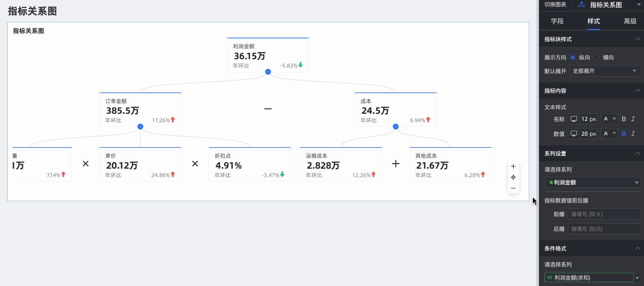Select 纵向 display direction

[x=573, y=57]
